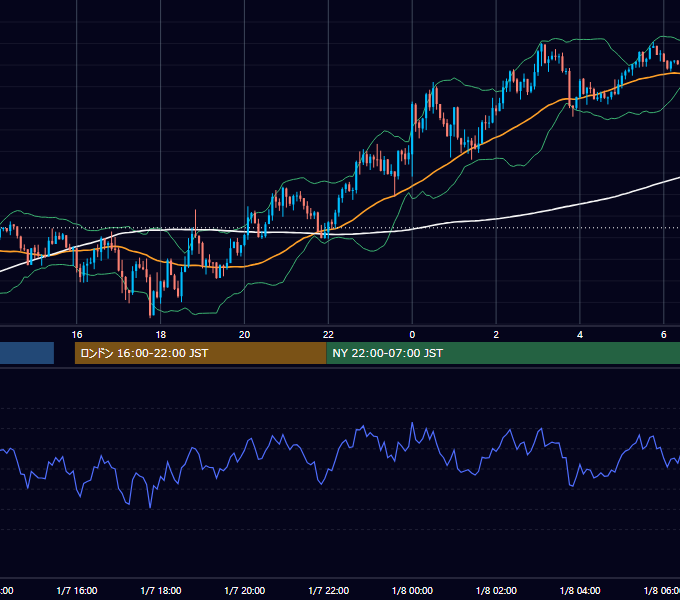The image size is (680, 600).
Task: Click the 6 hour label on chart axis
Action: point(664,335)
